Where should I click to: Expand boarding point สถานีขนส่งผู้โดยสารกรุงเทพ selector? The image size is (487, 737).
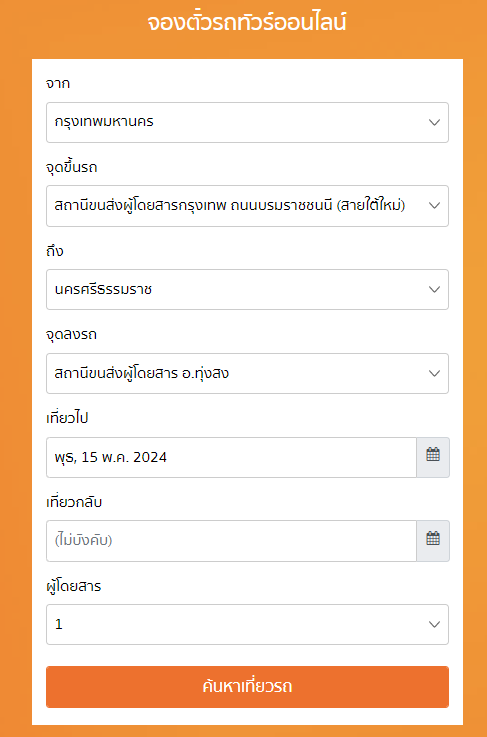tap(247, 206)
